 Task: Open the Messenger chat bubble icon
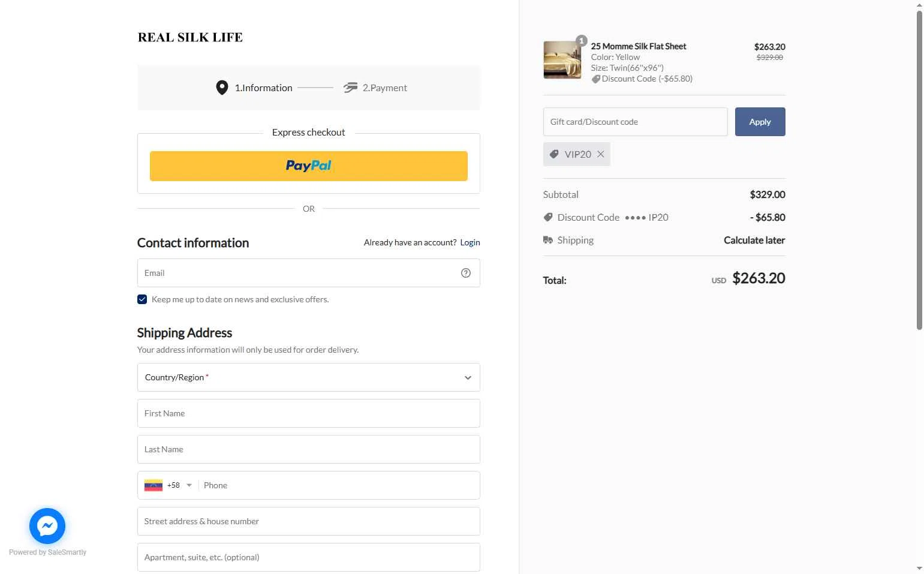(x=47, y=526)
